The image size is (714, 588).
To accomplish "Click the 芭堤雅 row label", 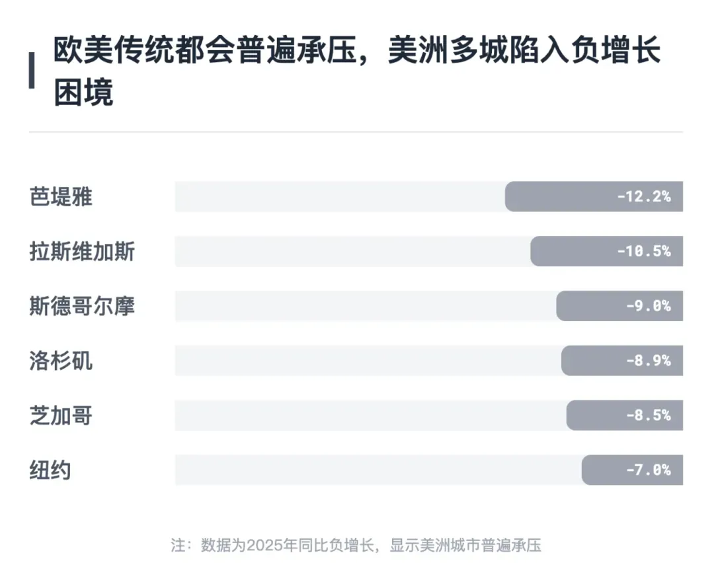I will [x=61, y=197].
